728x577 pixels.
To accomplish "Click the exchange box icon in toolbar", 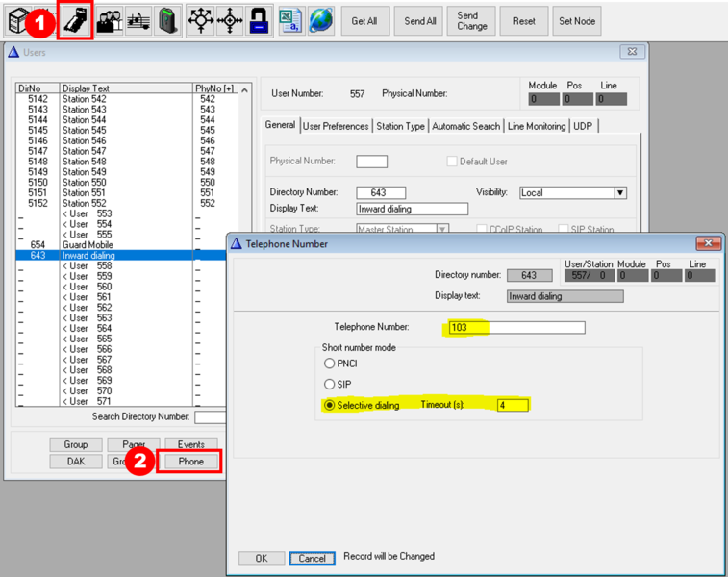I will 22,21.
